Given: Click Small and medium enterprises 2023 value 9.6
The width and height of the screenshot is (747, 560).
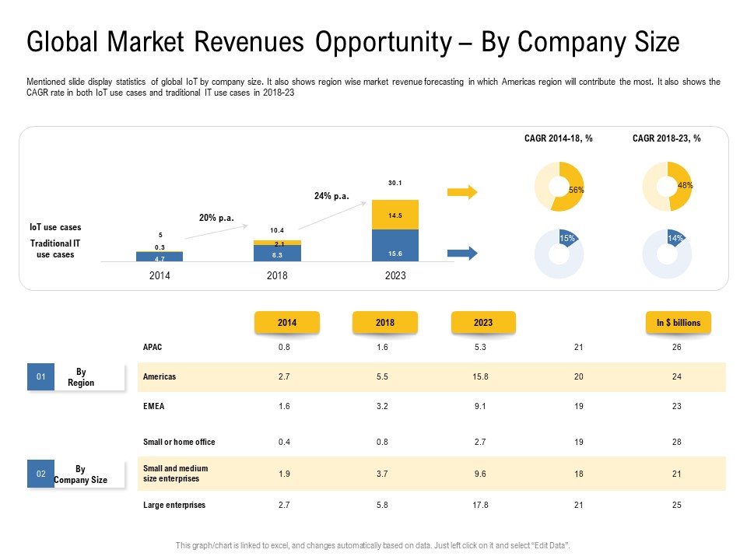Looking at the screenshot, I should (480, 474).
